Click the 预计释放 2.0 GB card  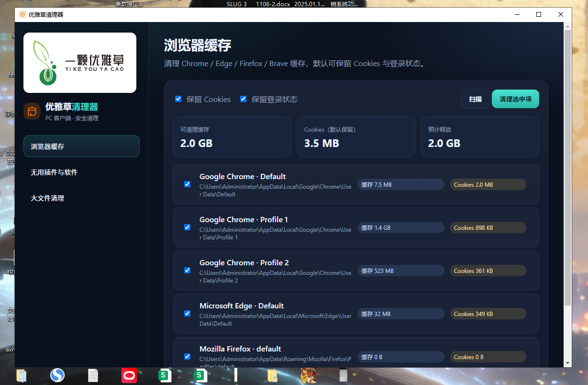click(x=480, y=136)
